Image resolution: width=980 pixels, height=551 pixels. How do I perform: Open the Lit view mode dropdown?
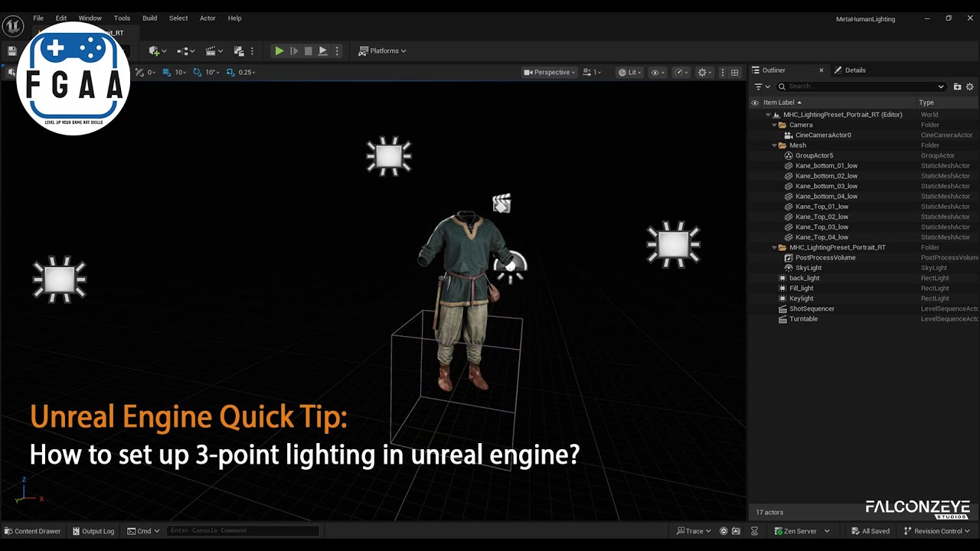(x=631, y=73)
